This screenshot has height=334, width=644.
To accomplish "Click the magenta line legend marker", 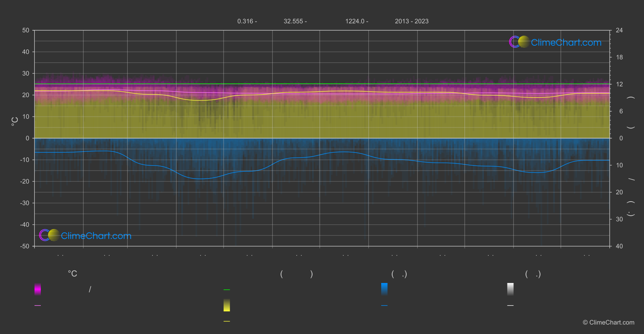I will (x=38, y=306).
